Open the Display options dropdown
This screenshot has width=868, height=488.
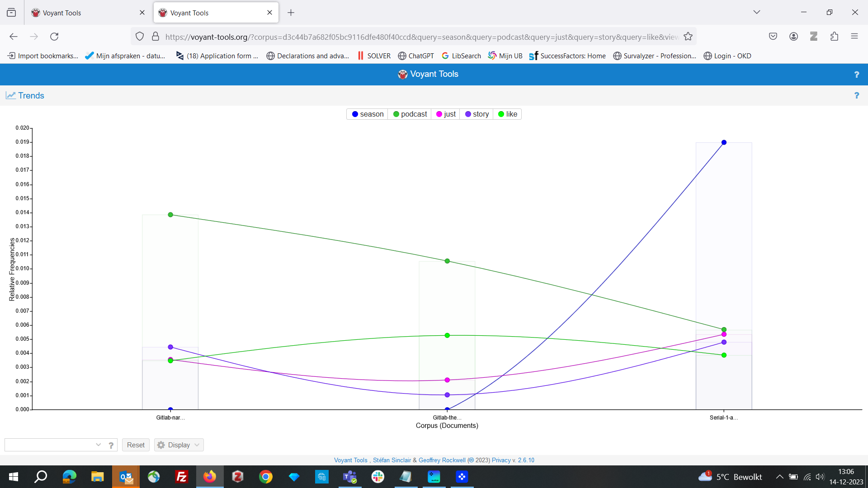(x=179, y=445)
